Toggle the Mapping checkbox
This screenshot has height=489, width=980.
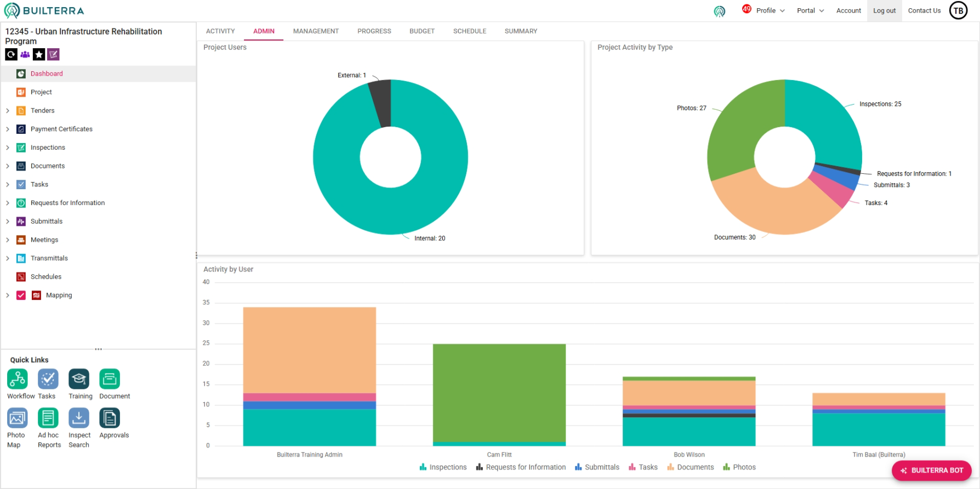click(21, 295)
